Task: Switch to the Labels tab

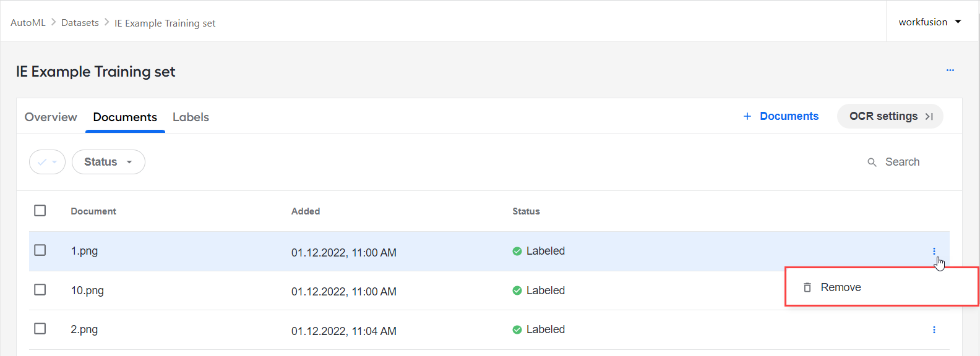Action: (x=191, y=117)
